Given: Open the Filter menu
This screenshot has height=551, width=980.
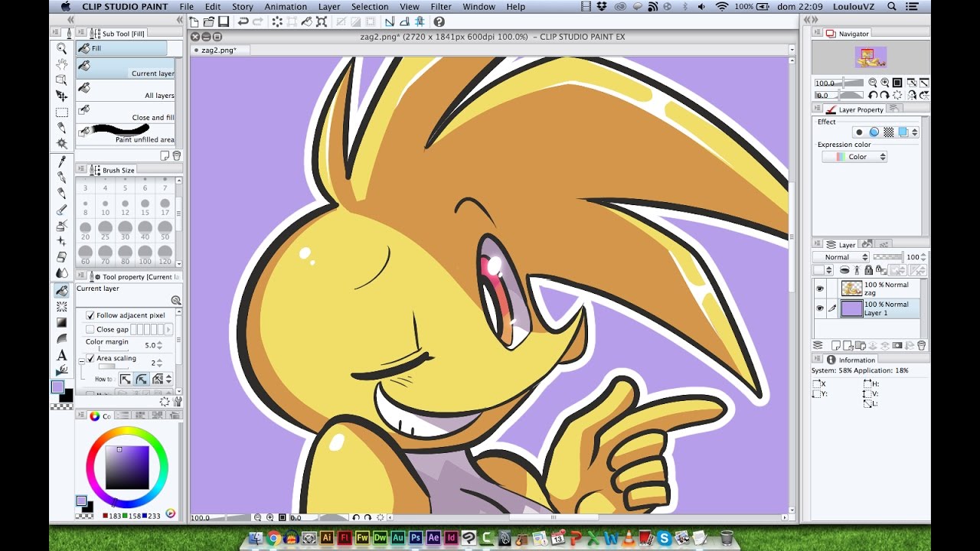Looking at the screenshot, I should 441,6.
